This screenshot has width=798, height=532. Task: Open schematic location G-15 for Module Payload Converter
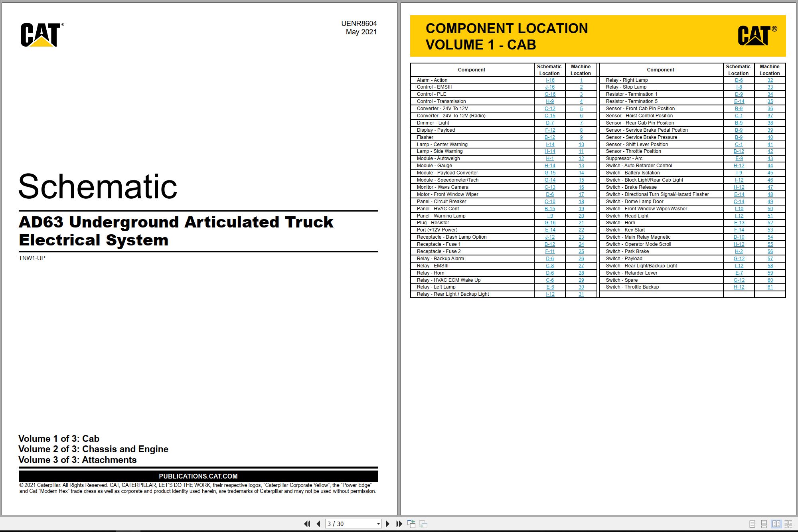tap(550, 173)
